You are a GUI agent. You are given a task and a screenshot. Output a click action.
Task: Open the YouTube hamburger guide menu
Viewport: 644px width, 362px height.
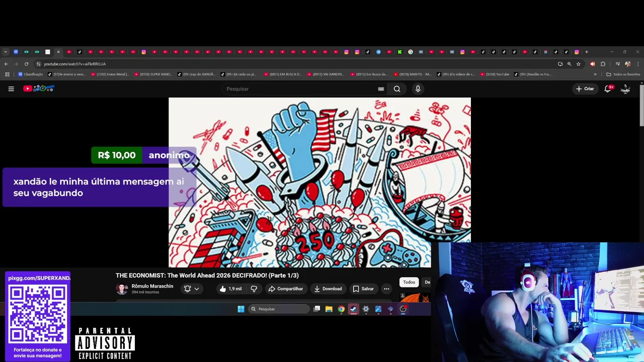11,88
